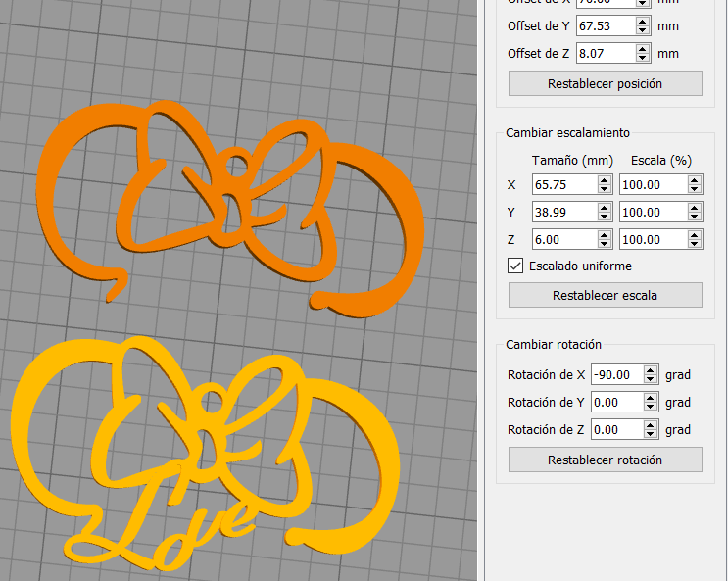Decrease Tamaño Y with down arrow

point(604,217)
